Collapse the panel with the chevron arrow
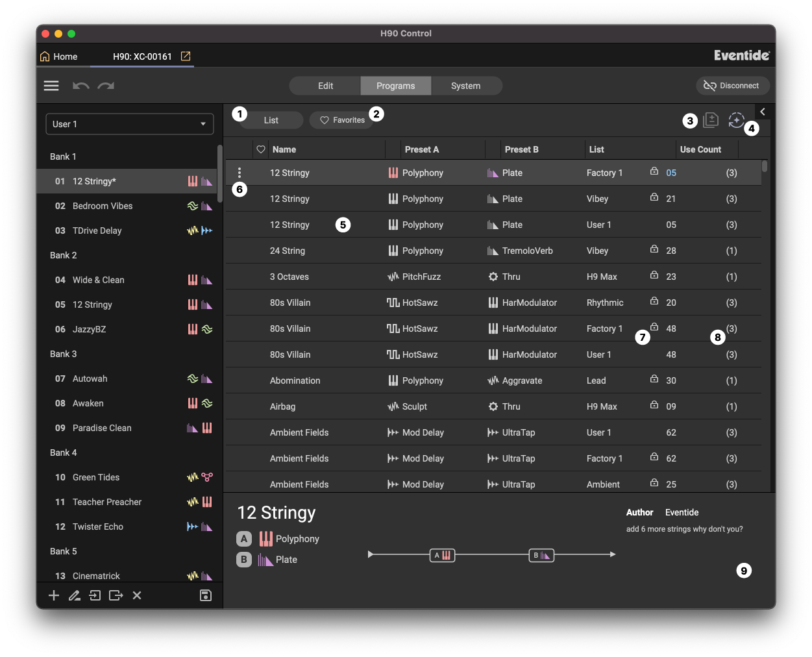 tap(763, 112)
